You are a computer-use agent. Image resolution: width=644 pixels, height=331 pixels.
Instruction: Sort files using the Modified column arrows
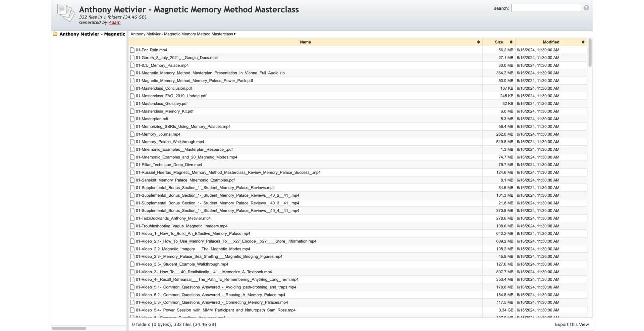(583, 42)
